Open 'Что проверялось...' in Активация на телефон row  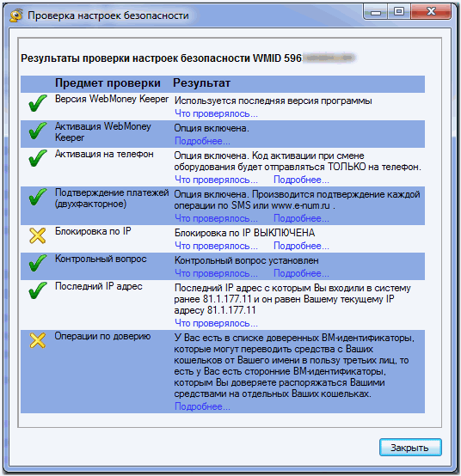click(216, 180)
